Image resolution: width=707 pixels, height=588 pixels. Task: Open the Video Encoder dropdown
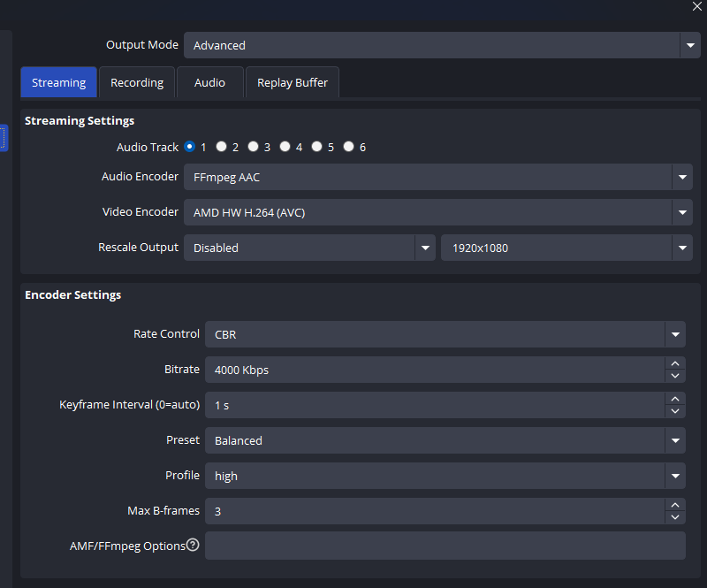(438, 212)
